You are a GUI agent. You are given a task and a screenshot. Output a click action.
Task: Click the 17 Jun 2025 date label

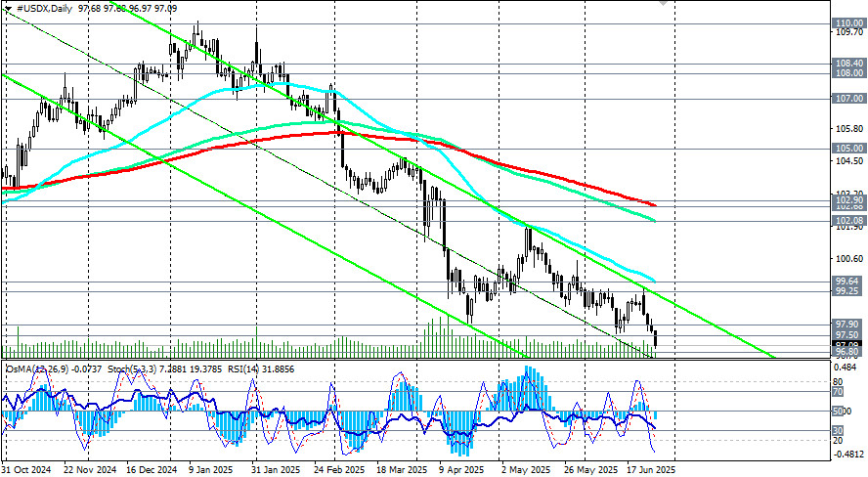tap(652, 470)
